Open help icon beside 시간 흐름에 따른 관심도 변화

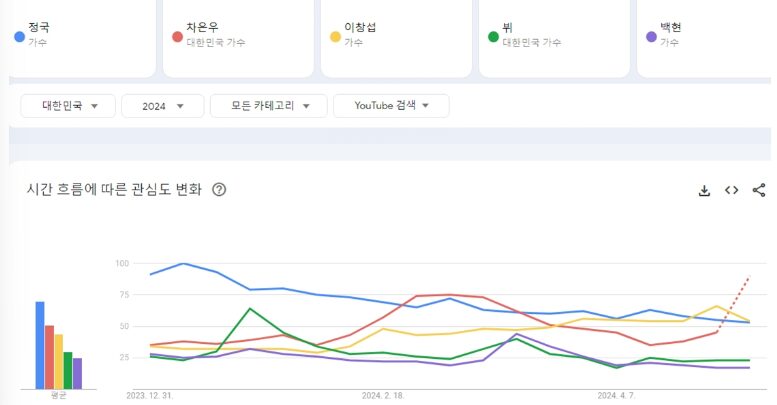[219, 190]
